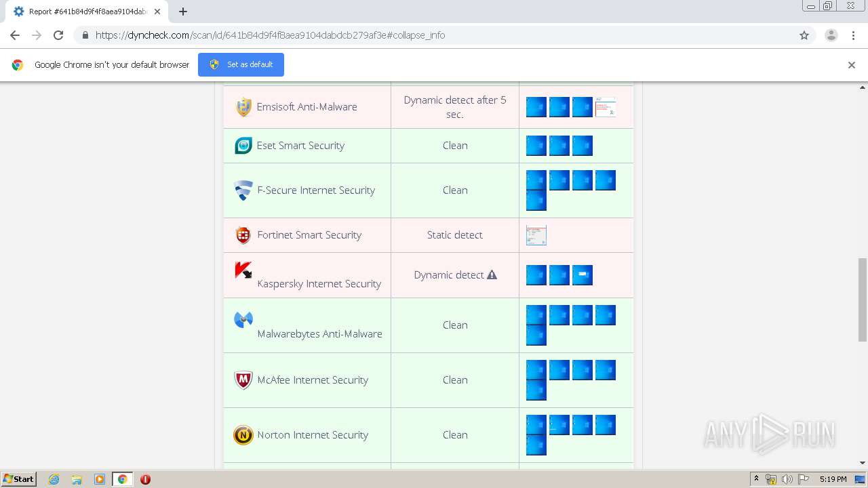868x488 pixels.
Task: Click the Kaspersky Internet Security logo icon
Action: tap(243, 270)
